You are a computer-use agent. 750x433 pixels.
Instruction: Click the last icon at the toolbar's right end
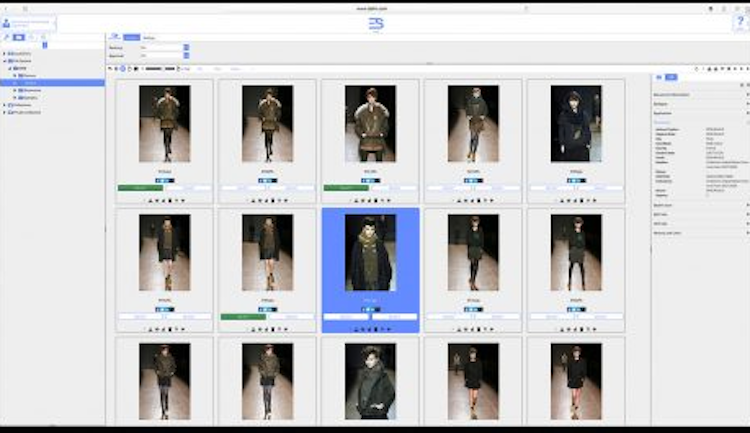point(748,69)
